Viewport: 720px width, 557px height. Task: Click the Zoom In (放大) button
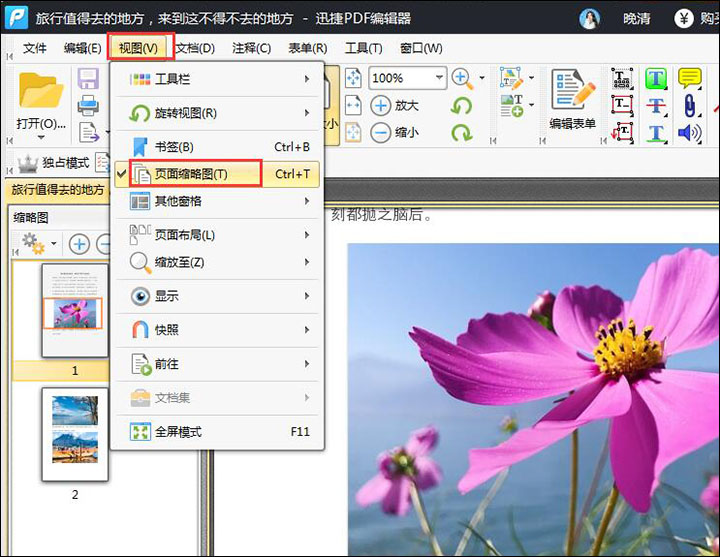[x=395, y=105]
